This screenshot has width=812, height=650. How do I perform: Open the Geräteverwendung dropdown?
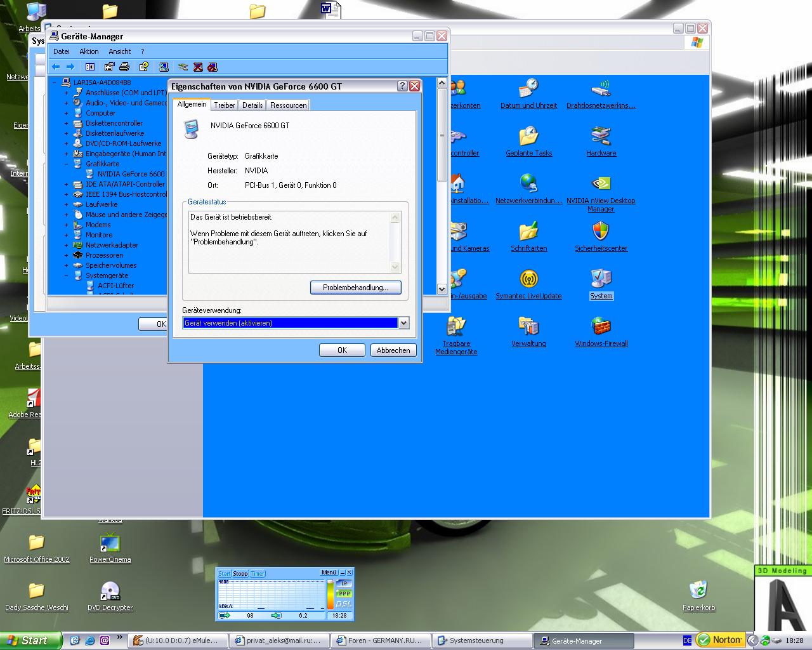[403, 323]
